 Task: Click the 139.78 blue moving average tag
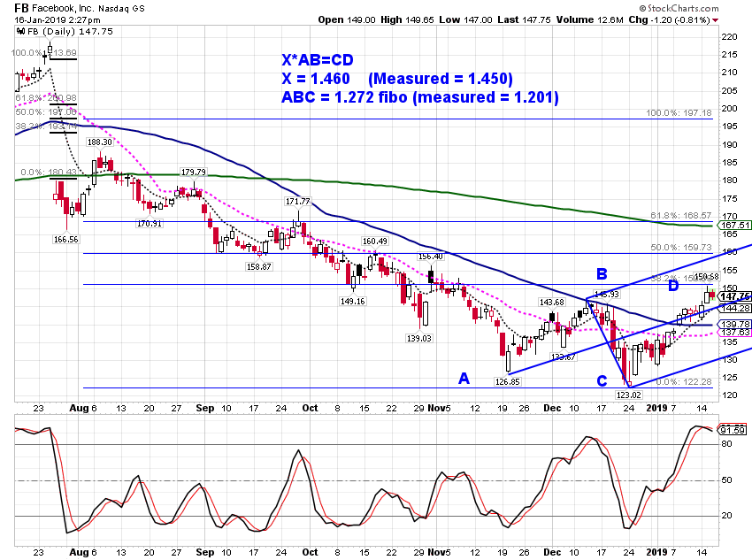click(x=734, y=325)
